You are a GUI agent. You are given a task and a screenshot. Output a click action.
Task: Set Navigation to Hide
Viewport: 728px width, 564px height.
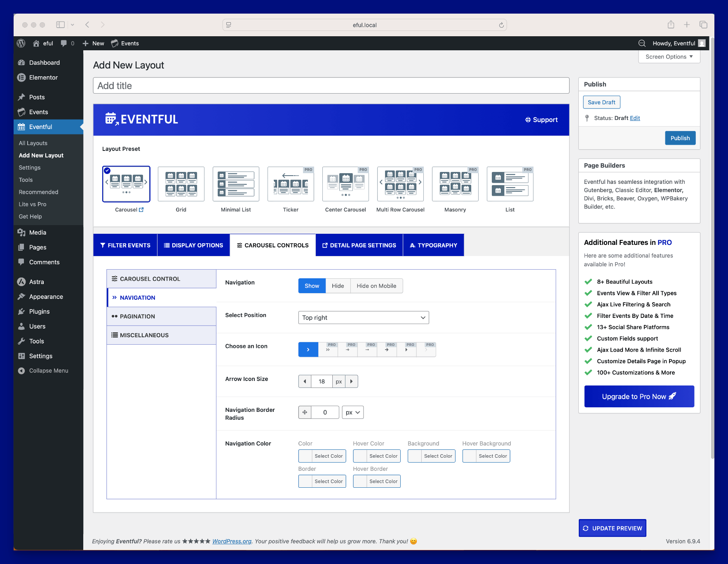338,286
